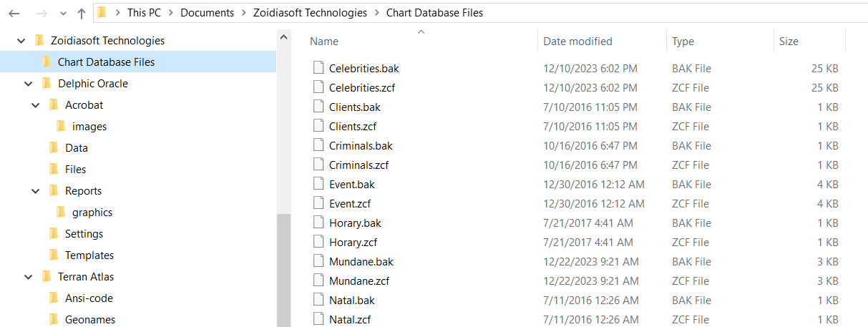The width and height of the screenshot is (868, 327).
Task: Select file Criminals.bak
Action: tap(361, 146)
